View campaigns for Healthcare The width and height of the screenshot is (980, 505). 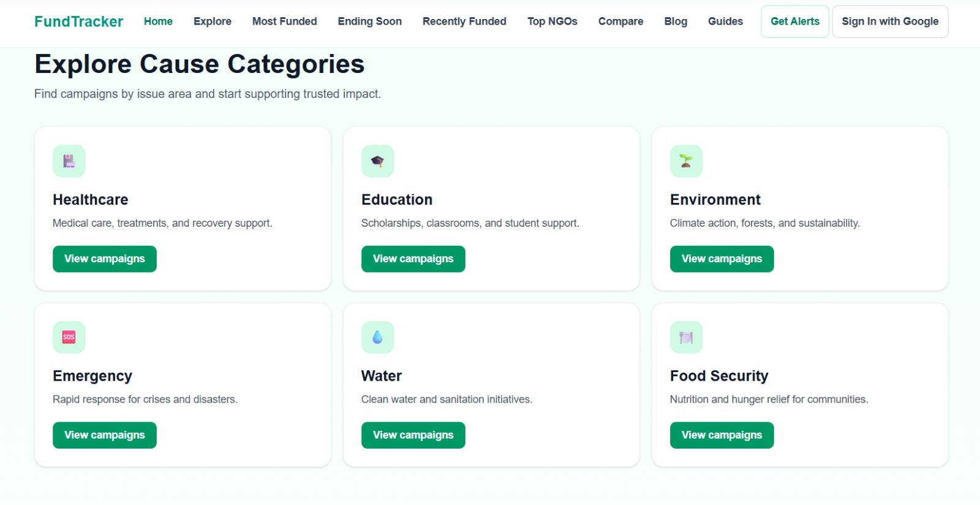(105, 259)
